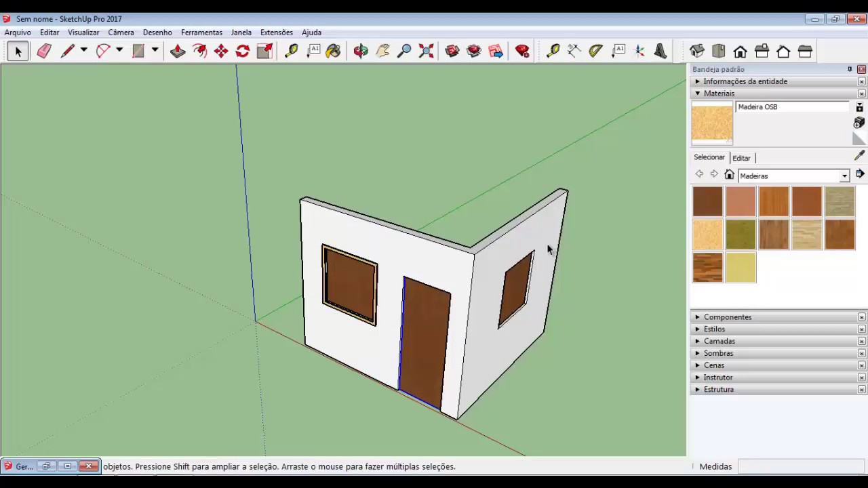Activate the Orbit camera tool

tap(361, 51)
